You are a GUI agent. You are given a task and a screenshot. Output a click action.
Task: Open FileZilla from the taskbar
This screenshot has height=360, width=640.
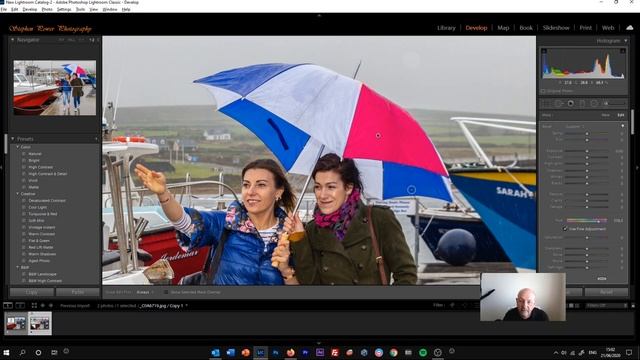point(335,352)
